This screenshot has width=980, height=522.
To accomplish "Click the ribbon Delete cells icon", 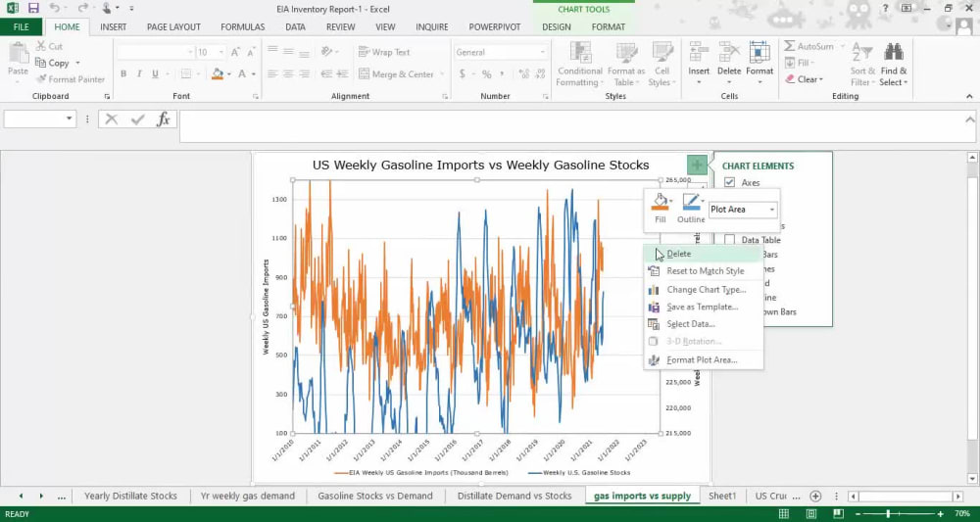I will click(x=729, y=52).
